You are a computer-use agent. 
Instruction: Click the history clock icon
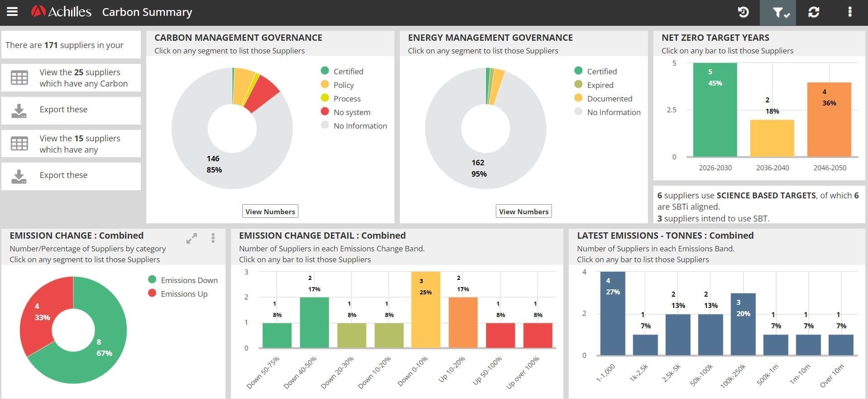click(x=743, y=12)
